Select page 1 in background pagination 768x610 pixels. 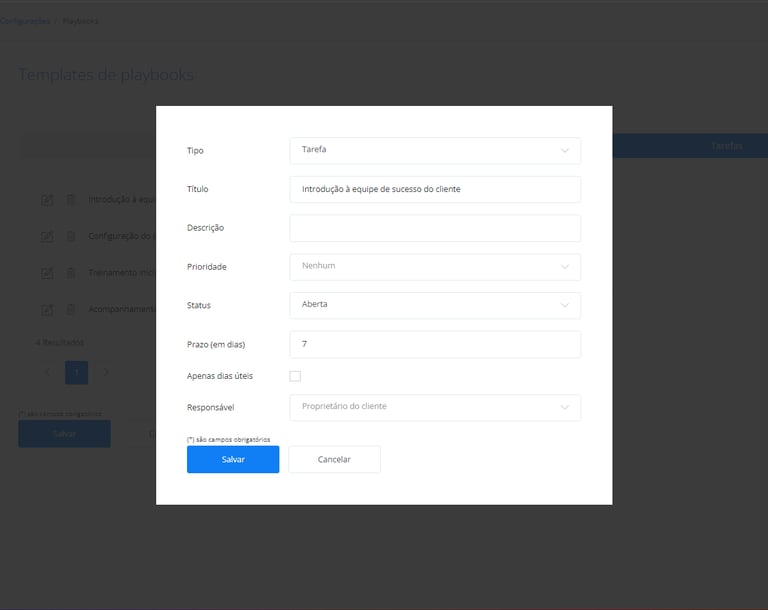pos(76,372)
